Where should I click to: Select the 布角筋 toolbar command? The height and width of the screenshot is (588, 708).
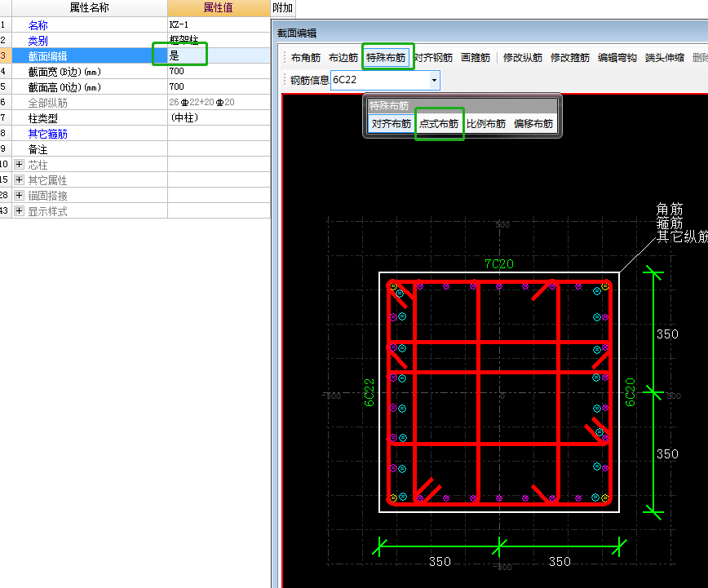(x=306, y=58)
